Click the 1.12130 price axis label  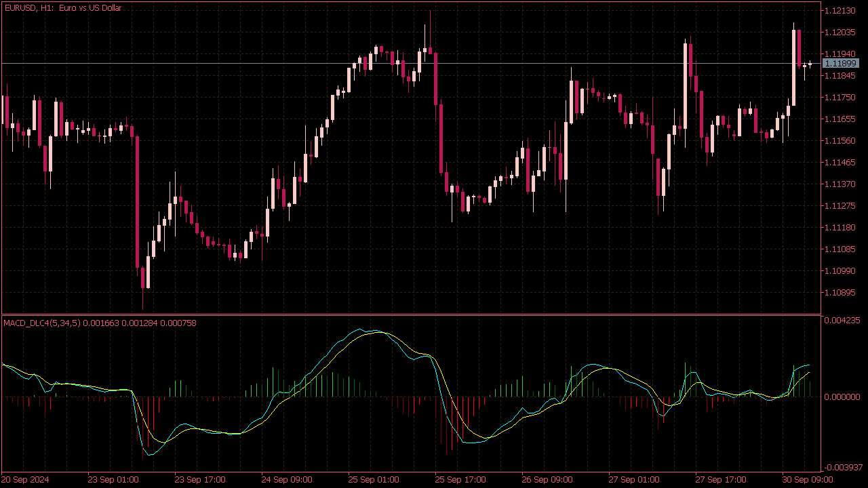tap(840, 11)
